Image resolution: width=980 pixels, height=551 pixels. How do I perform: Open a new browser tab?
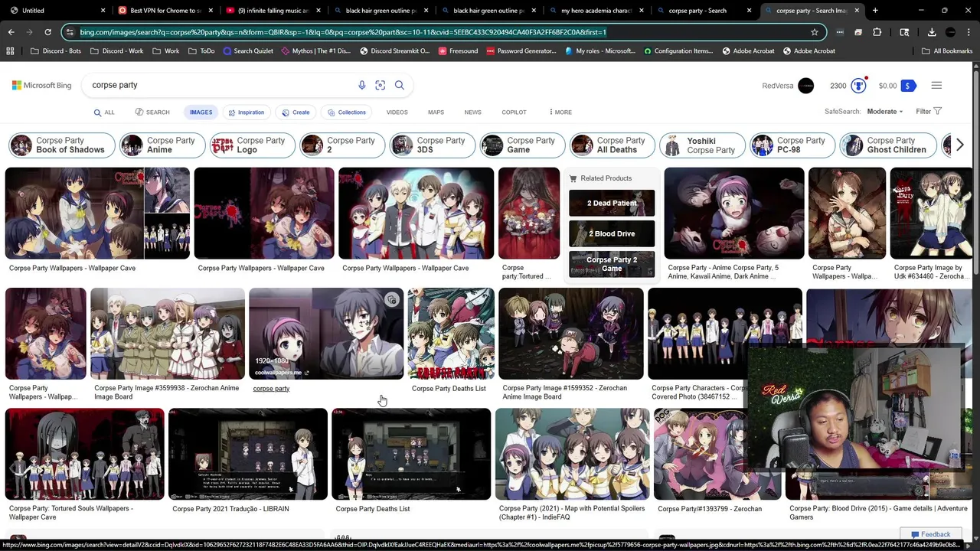click(x=875, y=11)
